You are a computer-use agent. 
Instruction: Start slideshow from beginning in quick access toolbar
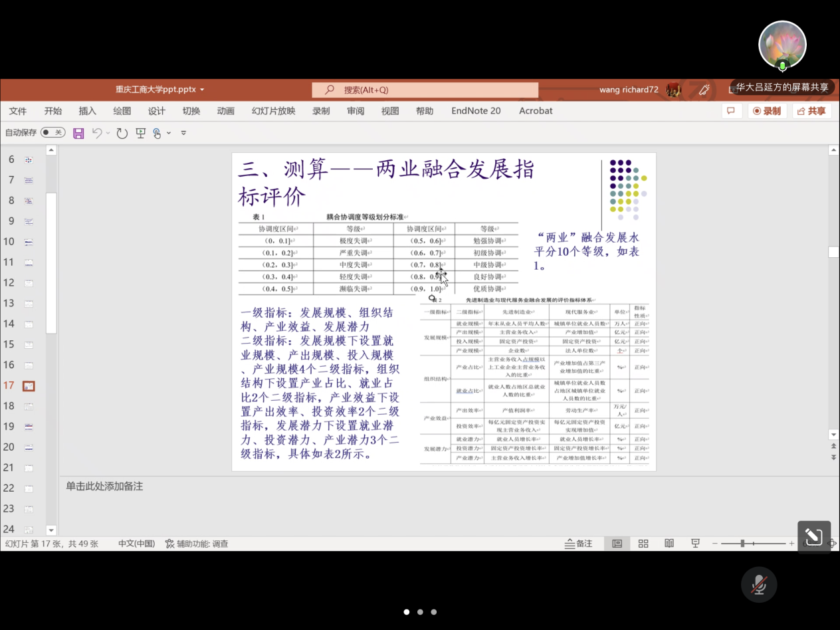140,133
